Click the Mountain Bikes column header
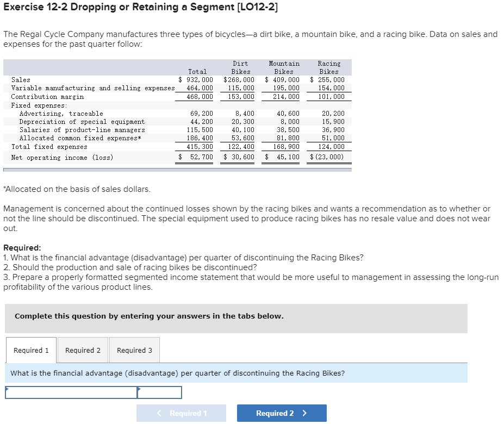 point(284,67)
